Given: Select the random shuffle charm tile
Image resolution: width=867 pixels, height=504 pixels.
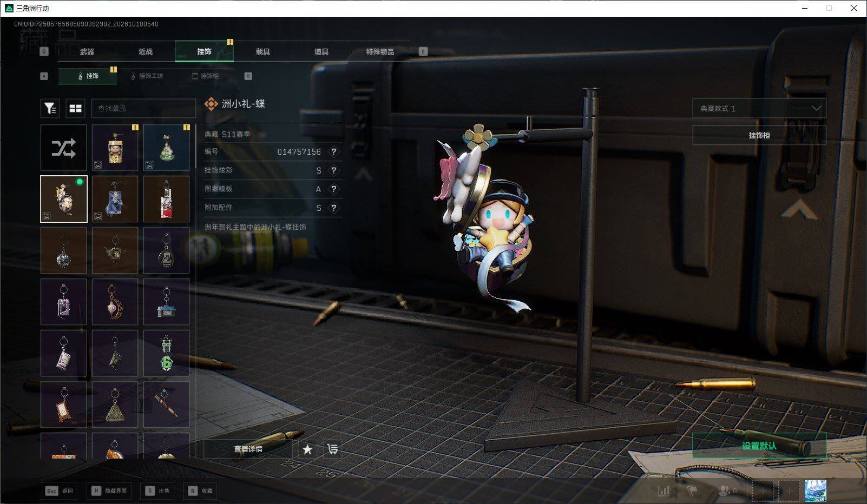Looking at the screenshot, I should pyautogui.click(x=63, y=148).
